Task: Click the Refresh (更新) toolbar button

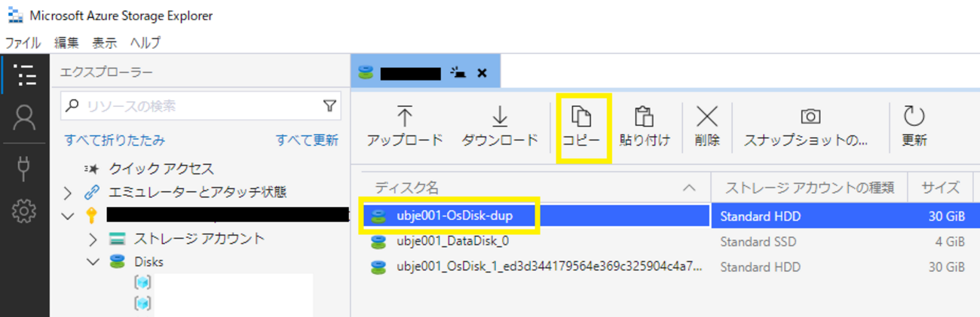Action: [x=914, y=126]
